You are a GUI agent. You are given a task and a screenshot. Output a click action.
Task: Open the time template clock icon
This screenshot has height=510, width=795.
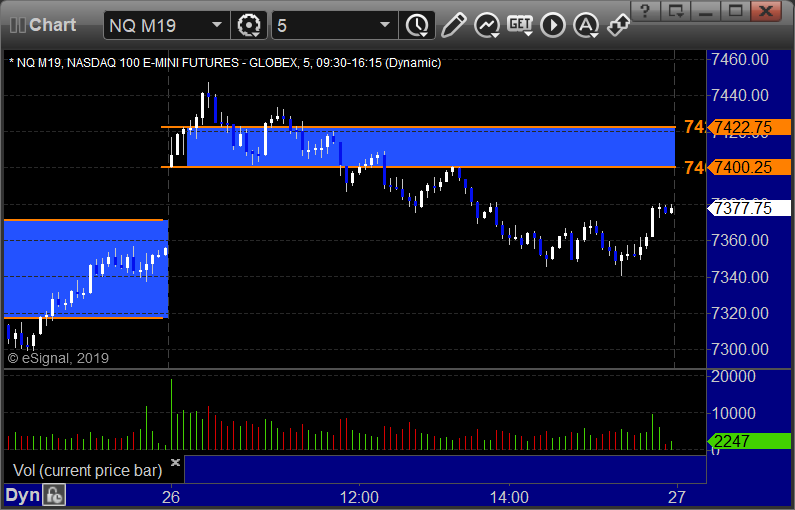tap(417, 25)
